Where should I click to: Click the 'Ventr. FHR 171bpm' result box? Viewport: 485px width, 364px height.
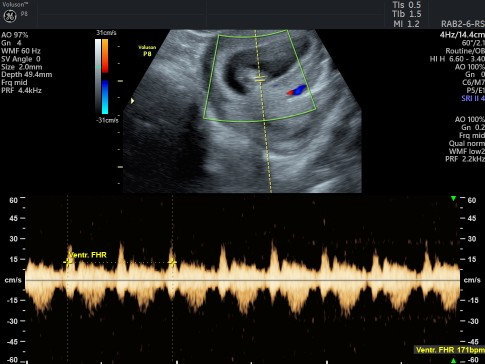tap(450, 350)
